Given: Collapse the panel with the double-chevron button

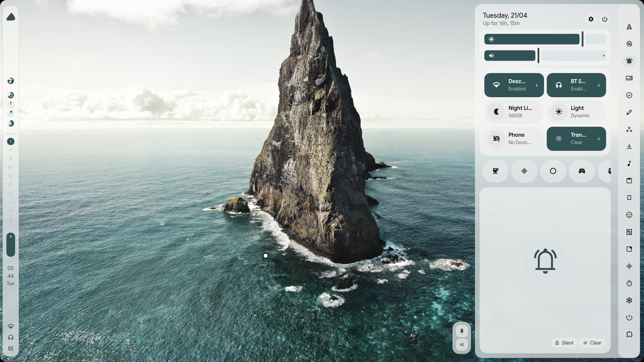Looking at the screenshot, I should [462, 344].
